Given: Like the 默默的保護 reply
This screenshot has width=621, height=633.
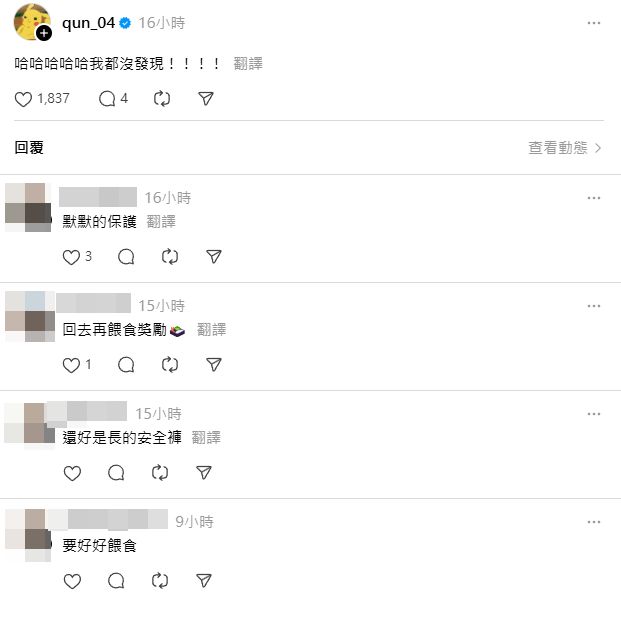Looking at the screenshot, I should coord(71,257).
